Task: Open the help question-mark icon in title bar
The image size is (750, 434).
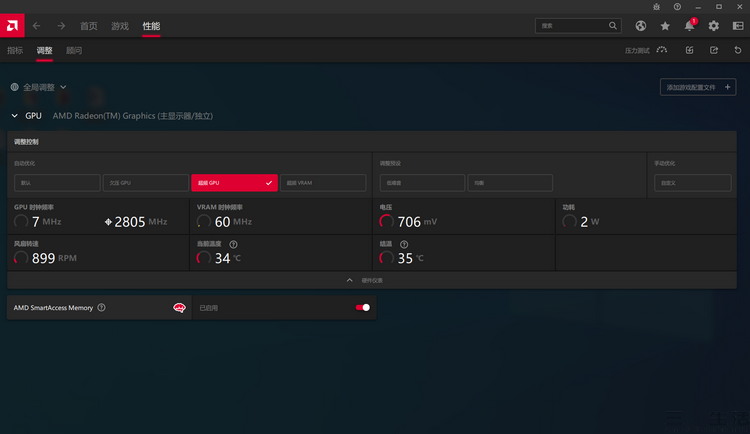Action: pos(677,7)
